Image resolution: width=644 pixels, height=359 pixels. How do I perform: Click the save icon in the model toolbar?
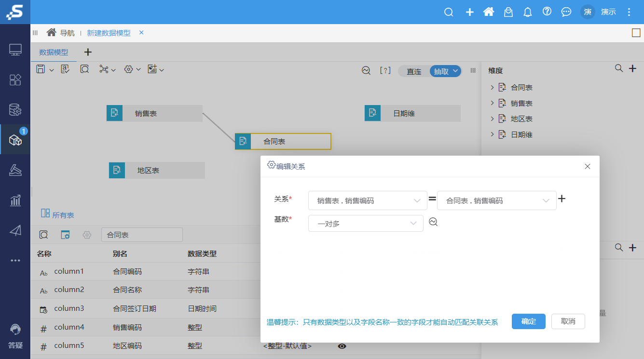point(41,69)
